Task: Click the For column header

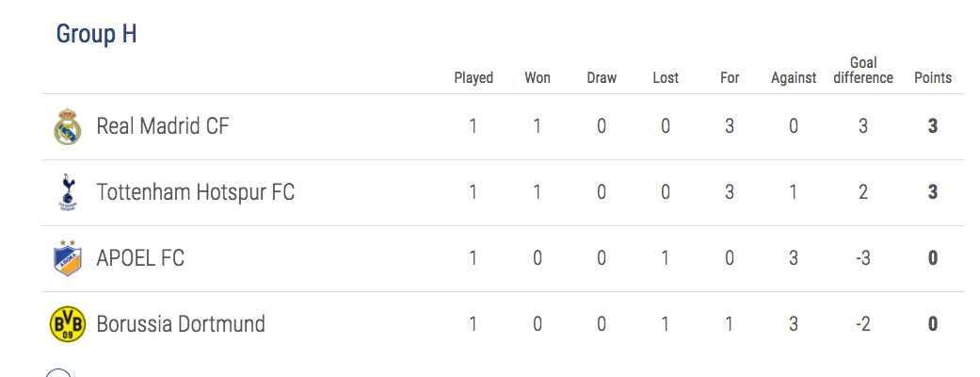Action: point(730,77)
